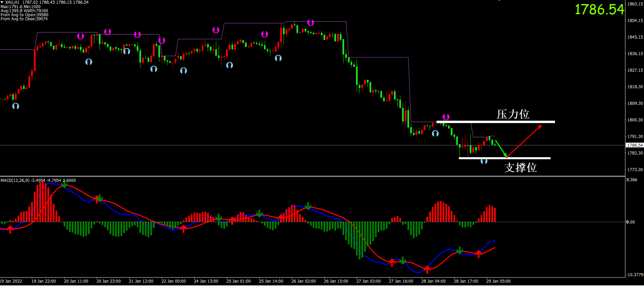
Task: Click the 29 Jan 05:00 time axis label
Action: pyautogui.click(x=498, y=281)
